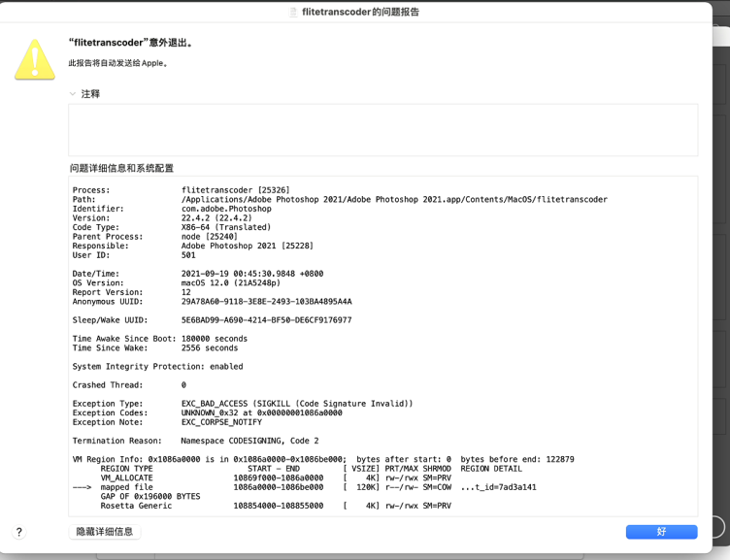Click the Version value 22.4.2 (22.4.2)
730x560 pixels.
pos(216,217)
